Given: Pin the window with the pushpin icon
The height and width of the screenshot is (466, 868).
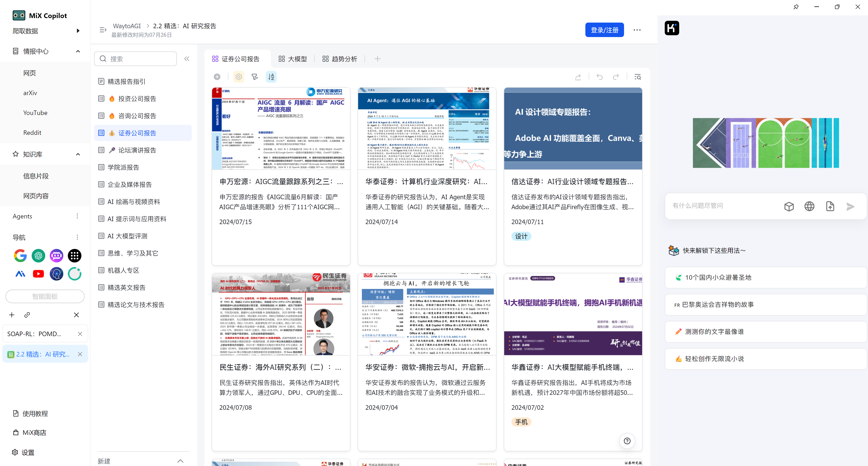Looking at the screenshot, I should 796,7.
